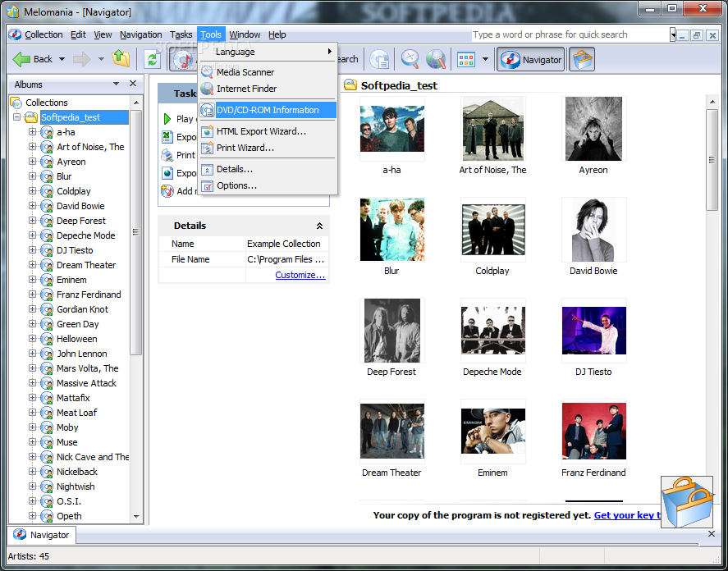Open the Forward history dropdown arrow
The width and height of the screenshot is (728, 571).
coord(101,59)
